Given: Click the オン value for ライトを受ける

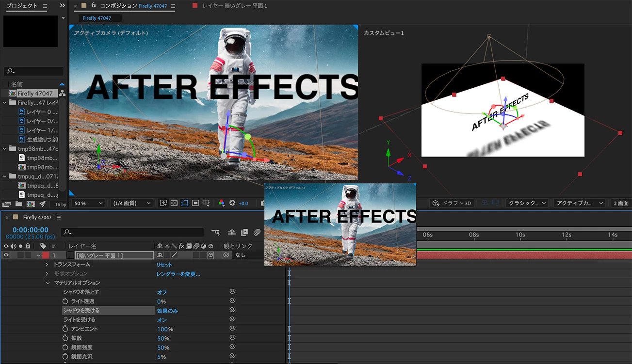Looking at the screenshot, I should [x=162, y=320].
